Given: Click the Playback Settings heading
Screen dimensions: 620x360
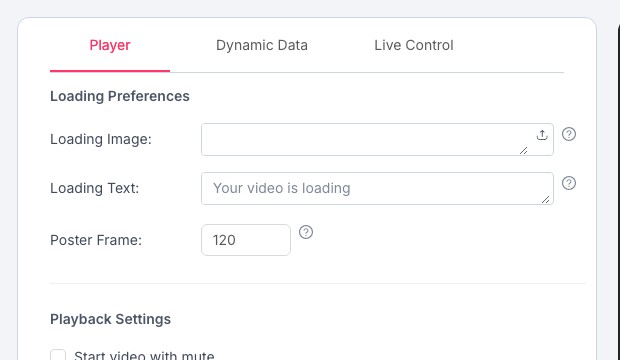Looking at the screenshot, I should (x=110, y=319).
